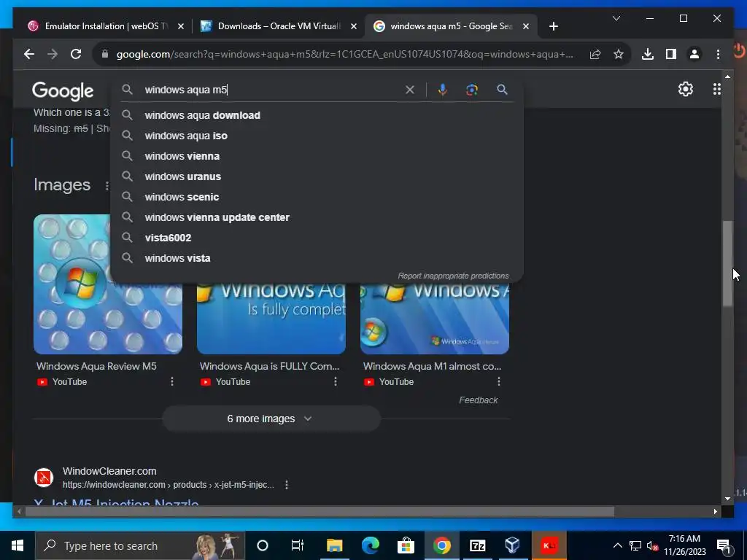Choose suggestion windows scenic

point(317,197)
